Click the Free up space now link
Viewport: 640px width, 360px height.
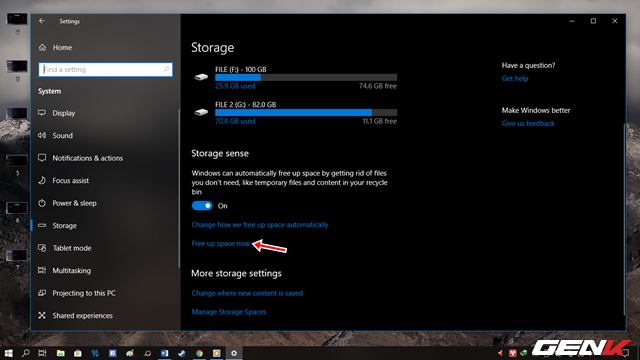pyautogui.click(x=221, y=244)
